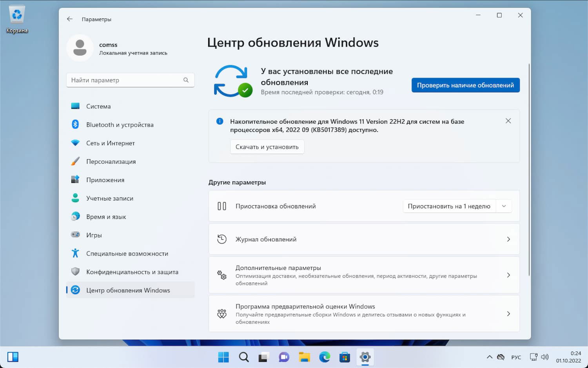
Task: Go to Сеть и Интернет settings
Action: (x=131, y=143)
